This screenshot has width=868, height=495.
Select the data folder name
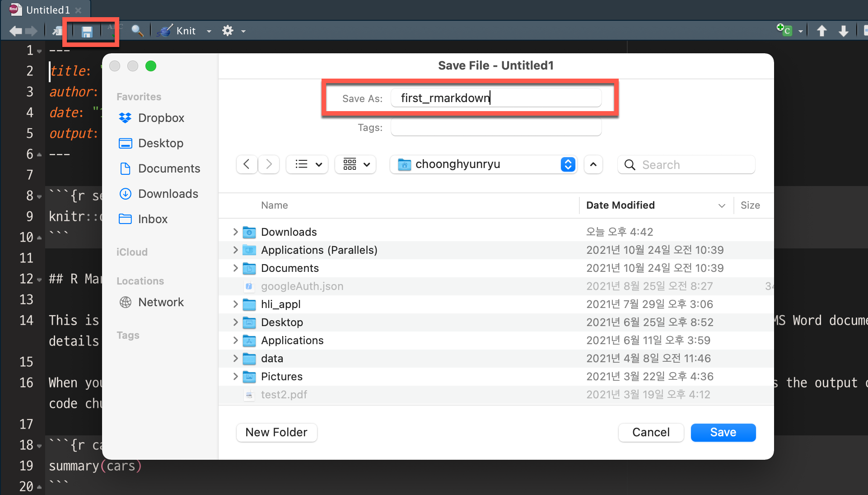(272, 358)
